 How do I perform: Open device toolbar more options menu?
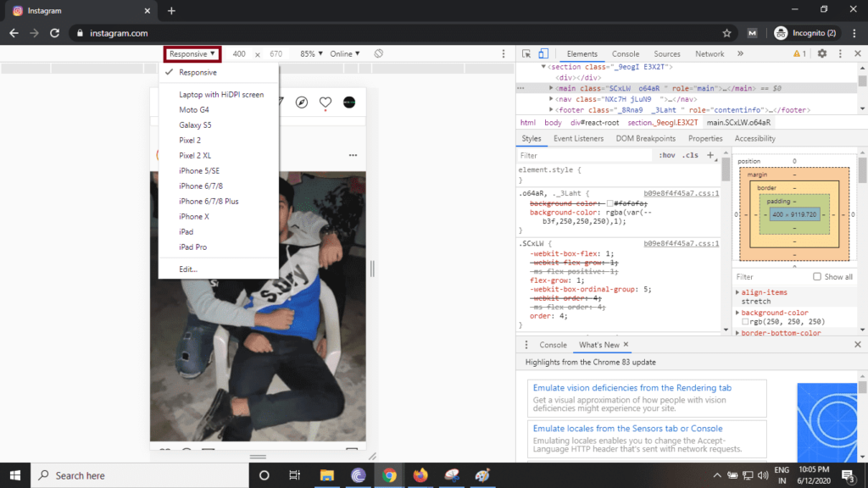(504, 53)
